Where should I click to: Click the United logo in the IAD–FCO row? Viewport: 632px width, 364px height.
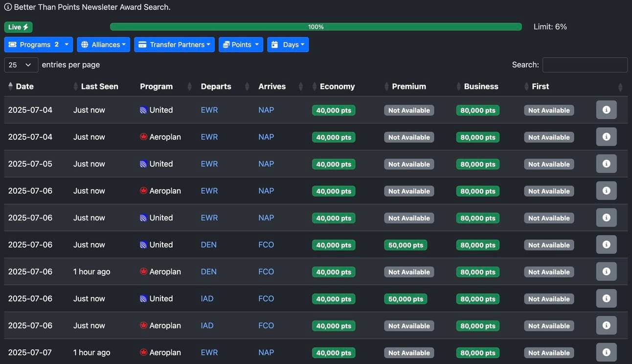tap(143, 299)
